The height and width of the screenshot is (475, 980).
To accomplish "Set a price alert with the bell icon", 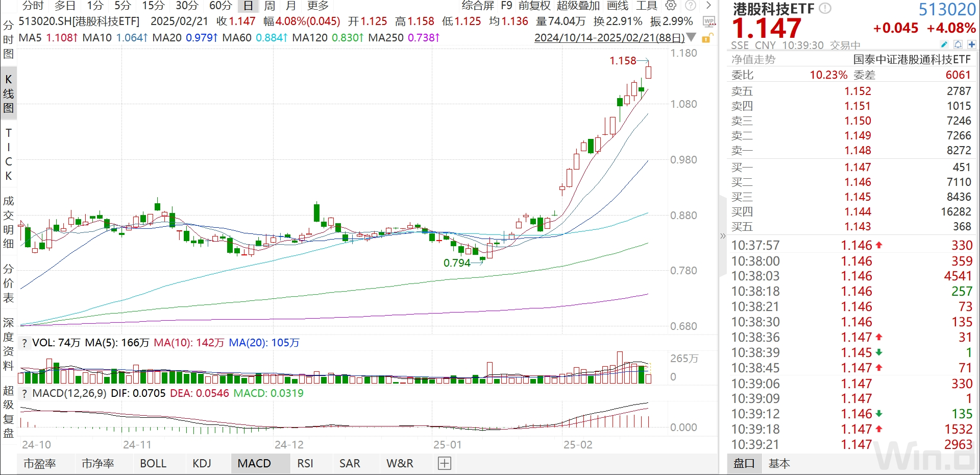I will pos(958,44).
